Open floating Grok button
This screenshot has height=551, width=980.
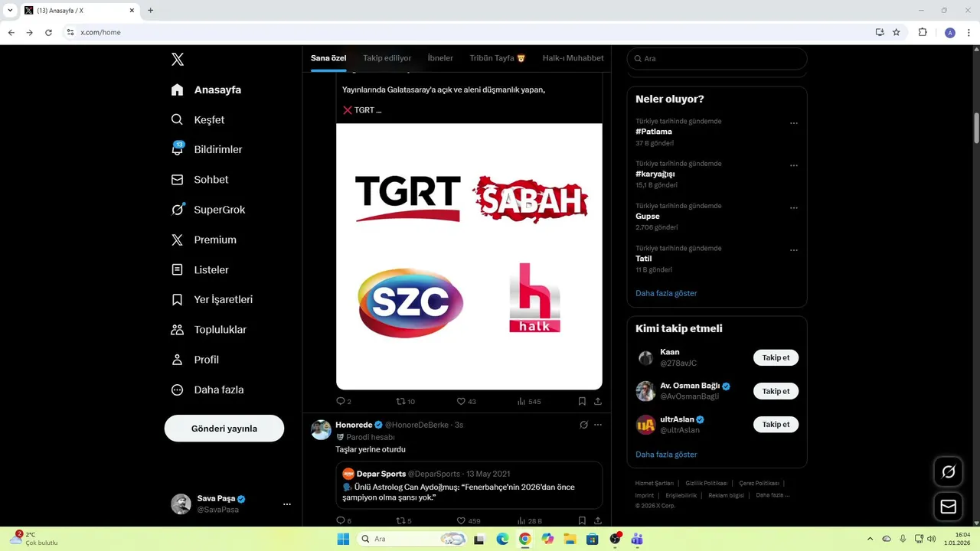coord(949,472)
